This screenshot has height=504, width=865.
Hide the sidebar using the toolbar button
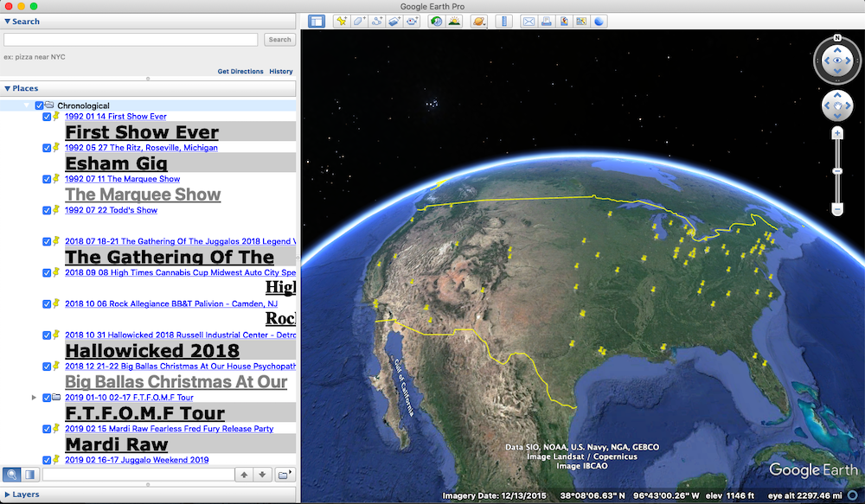pos(317,22)
